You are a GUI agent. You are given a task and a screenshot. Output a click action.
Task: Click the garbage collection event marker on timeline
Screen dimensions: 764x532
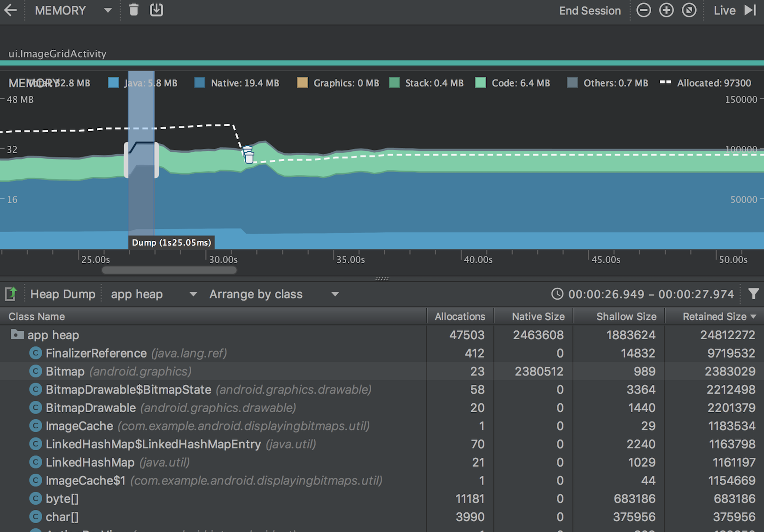coord(249,155)
